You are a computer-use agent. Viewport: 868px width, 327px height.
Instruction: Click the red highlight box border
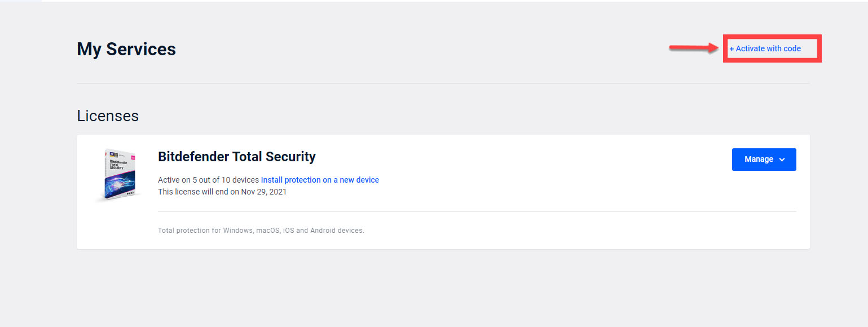pyautogui.click(x=773, y=36)
